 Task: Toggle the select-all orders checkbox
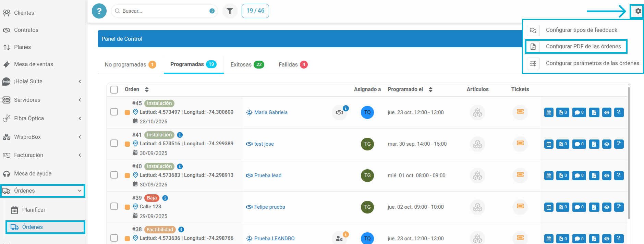coord(114,89)
